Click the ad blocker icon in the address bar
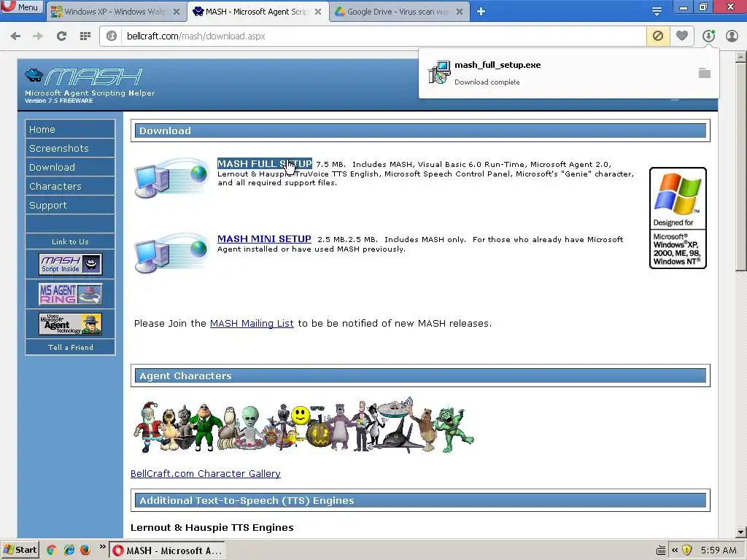 tap(658, 36)
